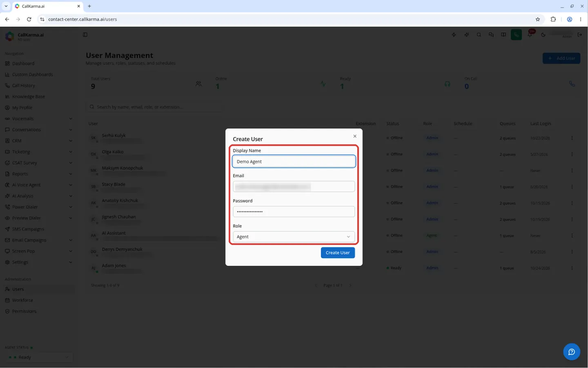This screenshot has height=368, width=588.
Task: Open the blue help chat bubble
Action: pos(572,352)
